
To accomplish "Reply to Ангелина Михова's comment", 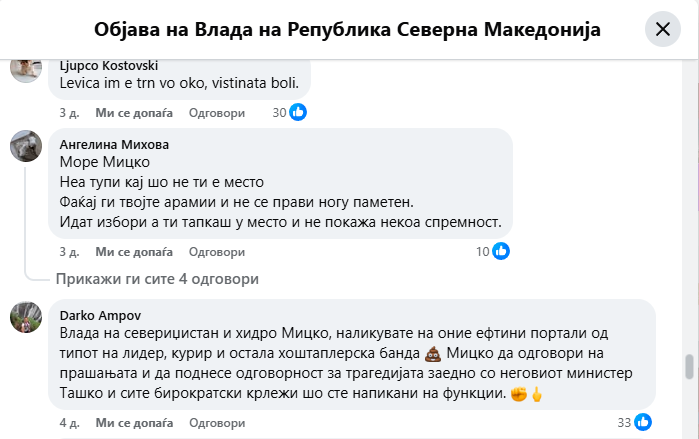I will (x=216, y=251).
